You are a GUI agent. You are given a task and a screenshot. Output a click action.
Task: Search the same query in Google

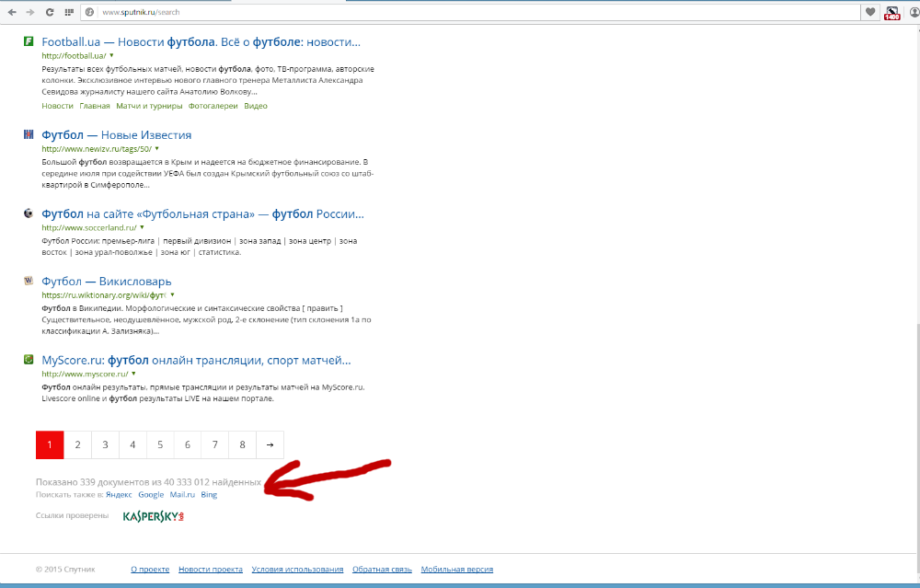click(151, 495)
